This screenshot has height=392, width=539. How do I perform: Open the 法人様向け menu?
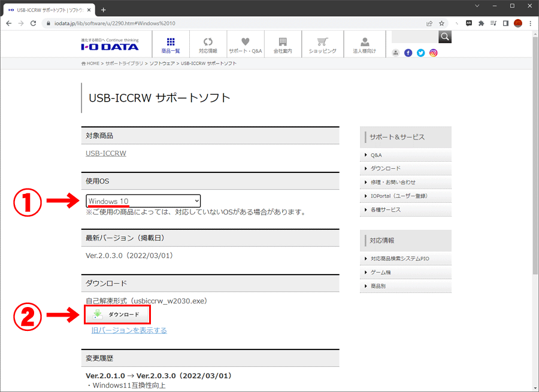(364, 45)
